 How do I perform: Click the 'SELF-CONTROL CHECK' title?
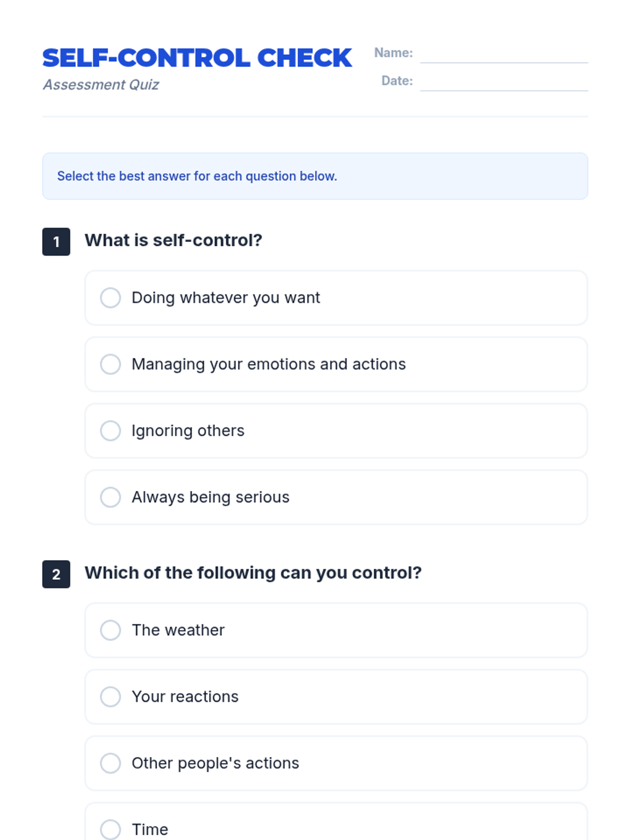click(197, 58)
